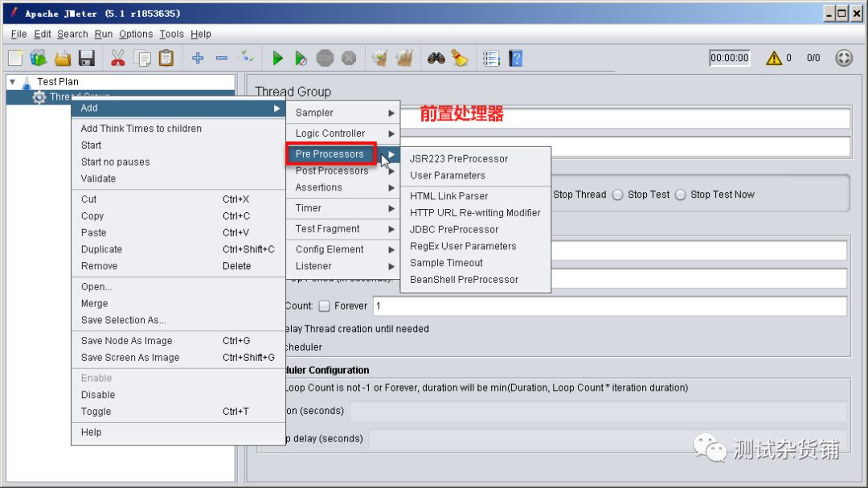Open the Search menu
This screenshot has width=868, height=488.
tap(72, 34)
